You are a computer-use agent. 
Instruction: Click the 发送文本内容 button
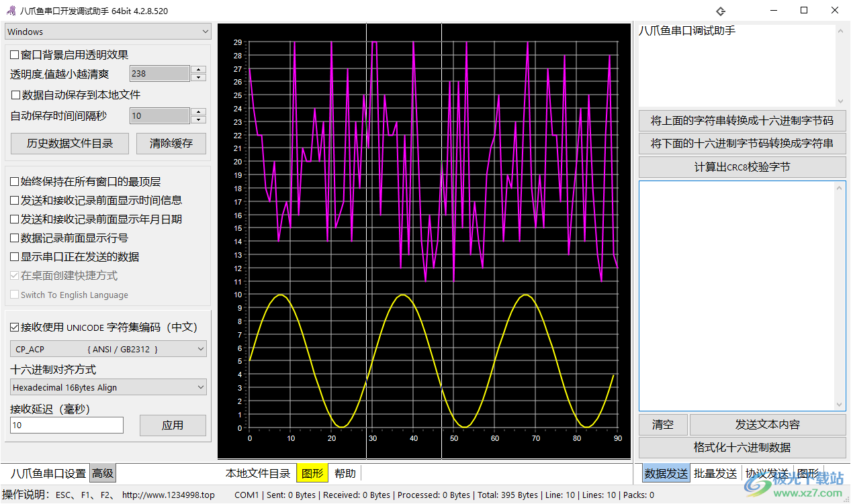click(x=767, y=425)
